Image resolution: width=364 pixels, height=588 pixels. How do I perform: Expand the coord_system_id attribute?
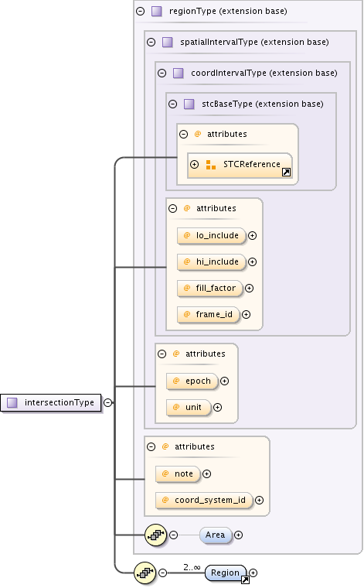click(x=259, y=501)
